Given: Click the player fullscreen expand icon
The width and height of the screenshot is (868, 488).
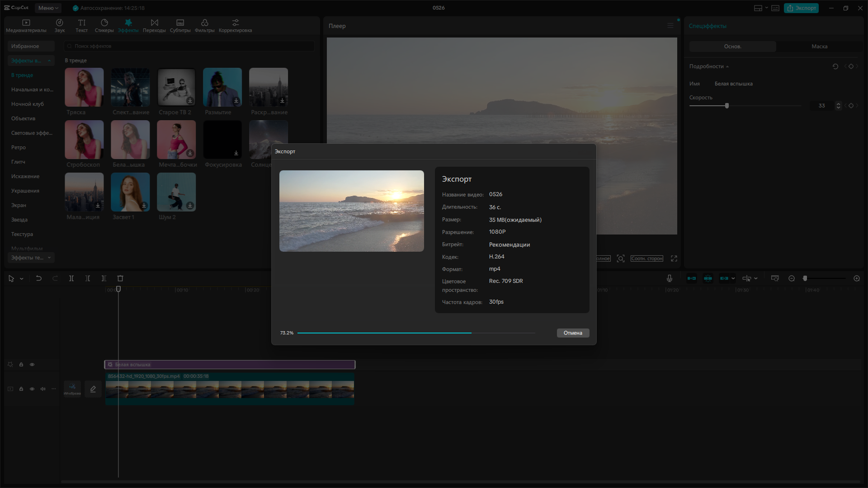Looking at the screenshot, I should click(x=674, y=258).
